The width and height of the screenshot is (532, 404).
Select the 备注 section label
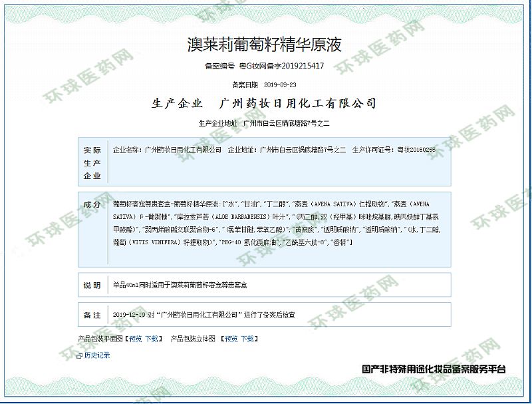coord(92,314)
